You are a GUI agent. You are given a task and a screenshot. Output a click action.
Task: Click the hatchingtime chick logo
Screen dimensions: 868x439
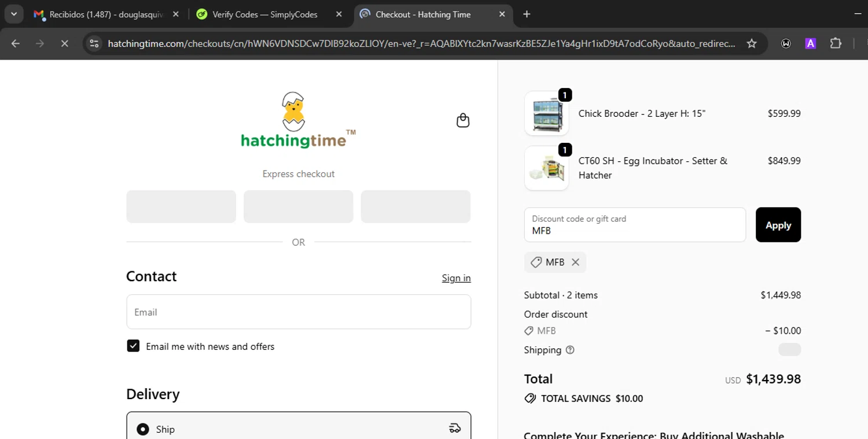pos(298,120)
